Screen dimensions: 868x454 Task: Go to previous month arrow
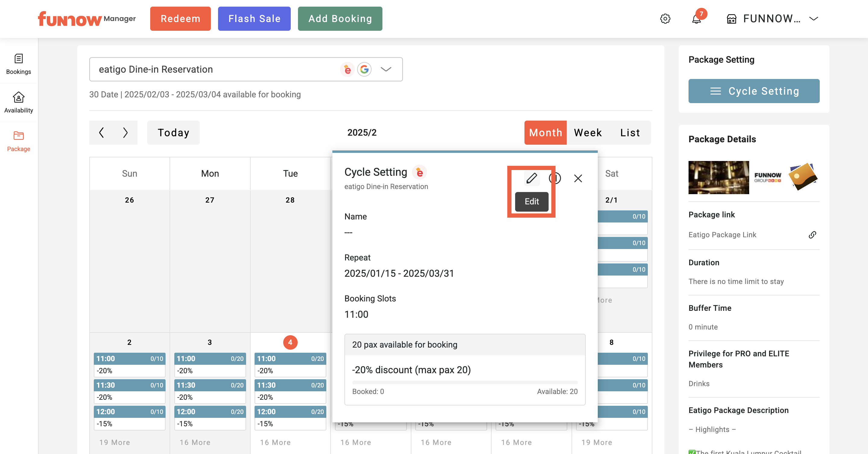click(101, 132)
